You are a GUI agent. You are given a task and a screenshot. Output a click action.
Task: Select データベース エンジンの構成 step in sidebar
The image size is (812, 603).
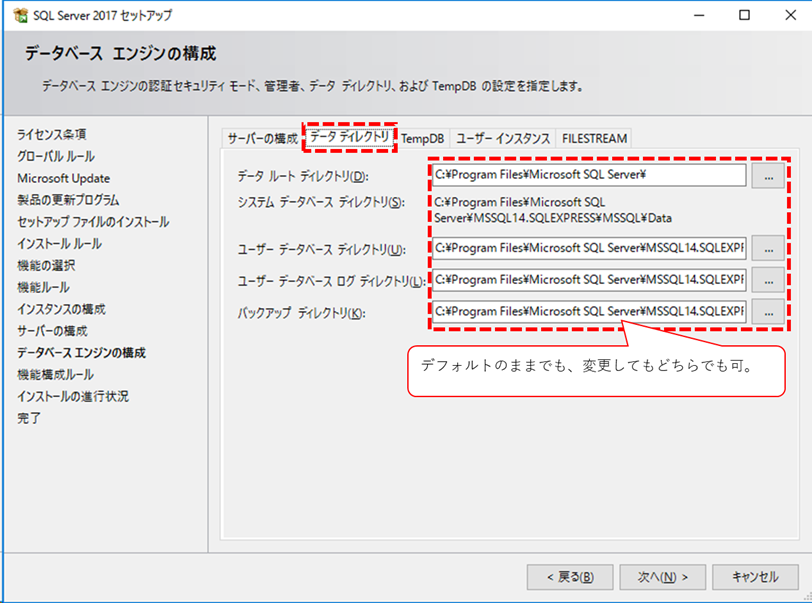pos(81,353)
